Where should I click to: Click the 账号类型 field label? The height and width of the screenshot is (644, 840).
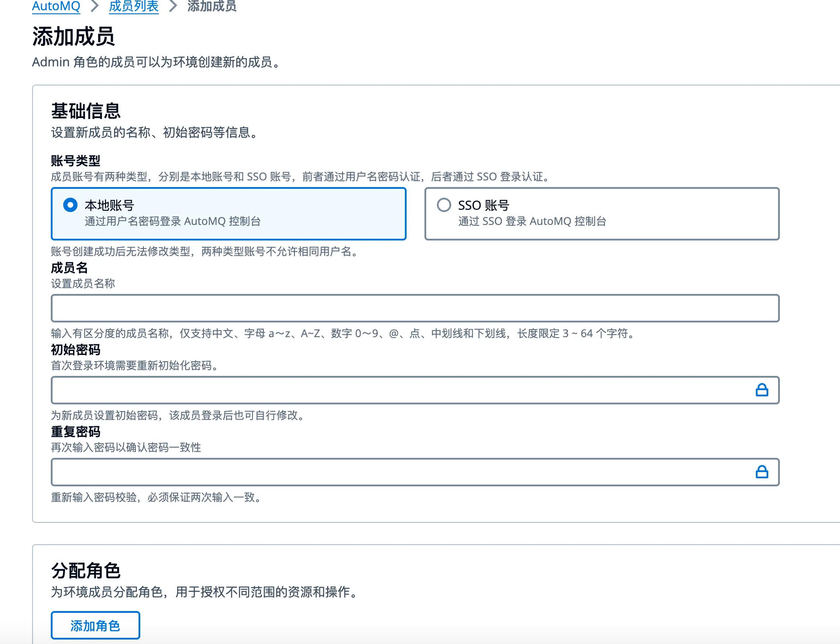(76, 161)
